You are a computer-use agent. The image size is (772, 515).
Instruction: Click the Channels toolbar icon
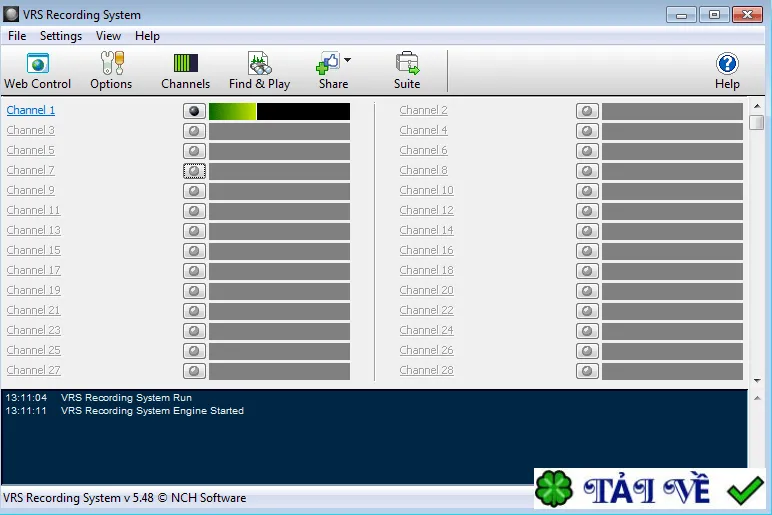click(x=186, y=64)
